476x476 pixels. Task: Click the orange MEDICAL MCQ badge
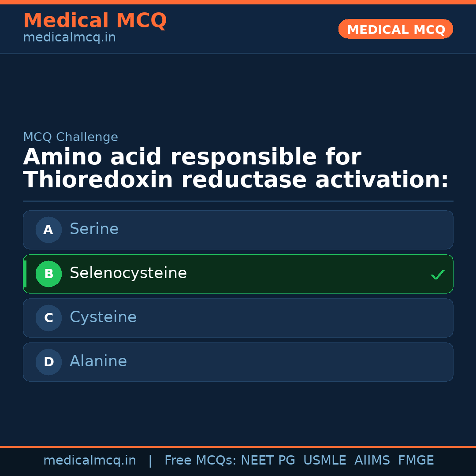[396, 29]
